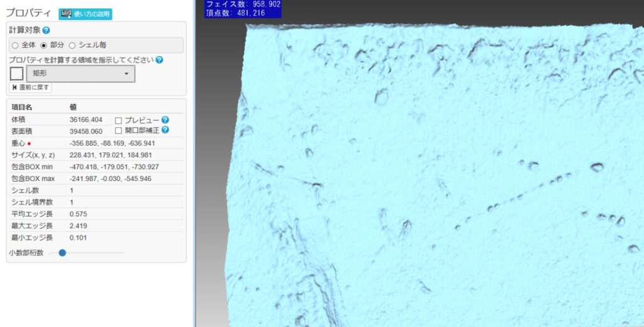Select the 全体 radio option
The width and height of the screenshot is (644, 327).
[x=15, y=45]
